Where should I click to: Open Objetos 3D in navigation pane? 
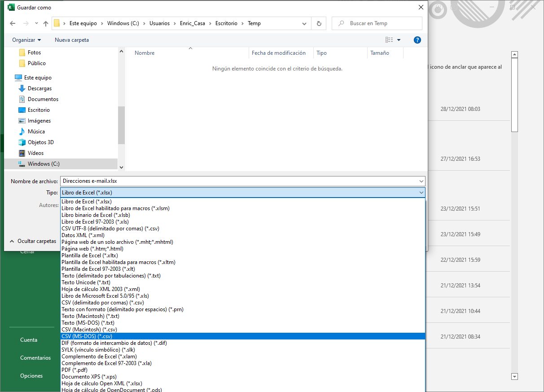(x=40, y=142)
